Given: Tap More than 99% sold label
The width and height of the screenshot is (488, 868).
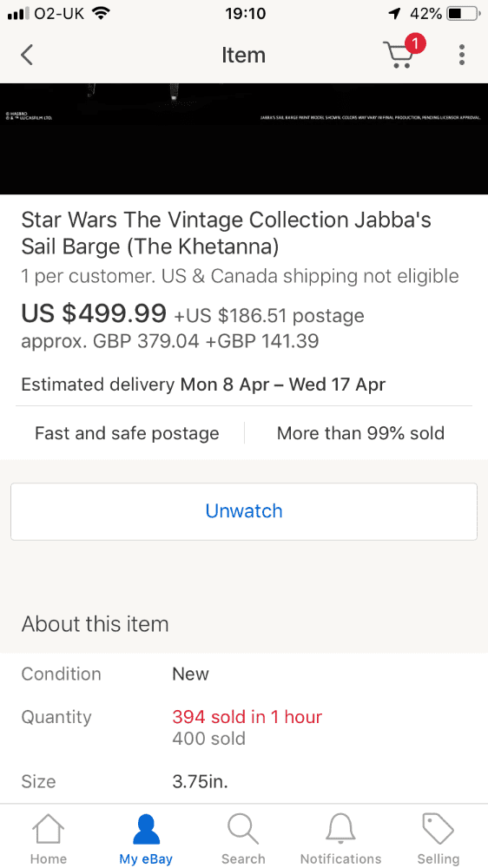Looking at the screenshot, I should click(360, 433).
